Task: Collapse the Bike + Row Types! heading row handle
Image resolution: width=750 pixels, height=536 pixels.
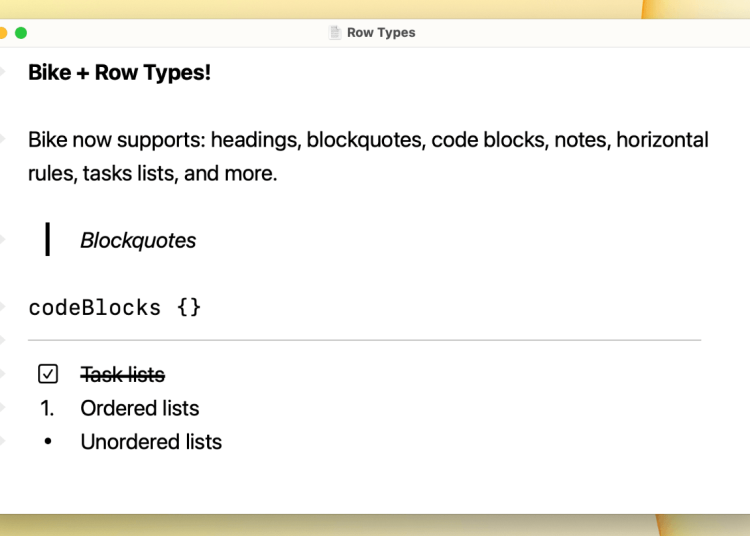Action: click(x=3, y=73)
